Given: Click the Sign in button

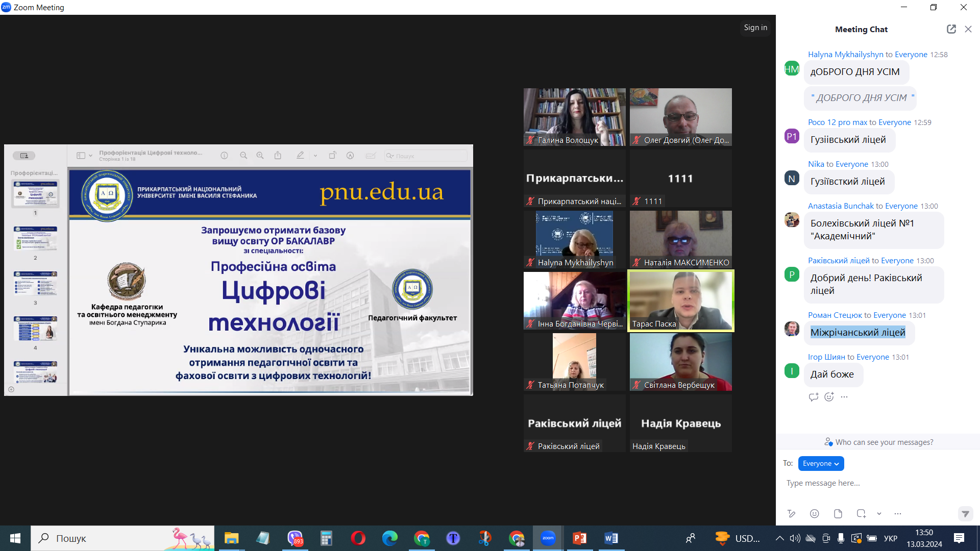Looking at the screenshot, I should 755,28.
